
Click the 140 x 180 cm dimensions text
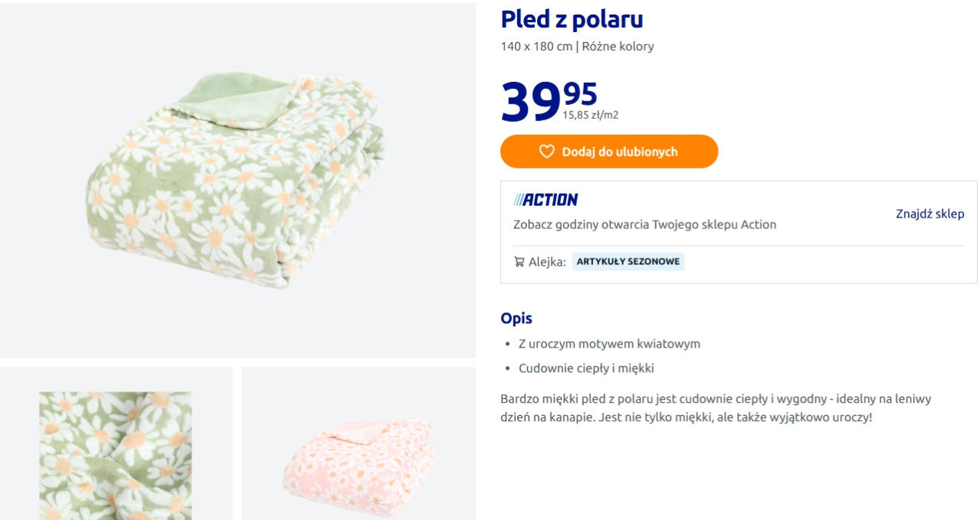pos(536,47)
